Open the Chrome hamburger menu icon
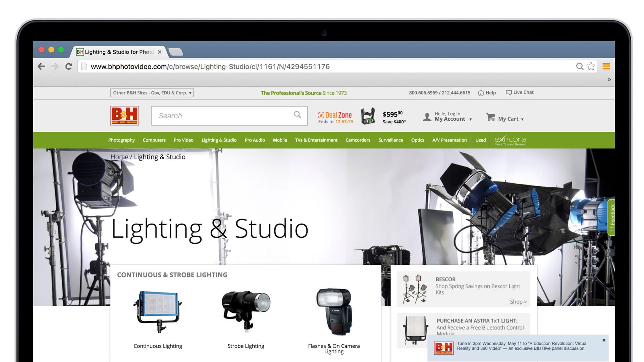This screenshot has width=644, height=362. (x=606, y=66)
